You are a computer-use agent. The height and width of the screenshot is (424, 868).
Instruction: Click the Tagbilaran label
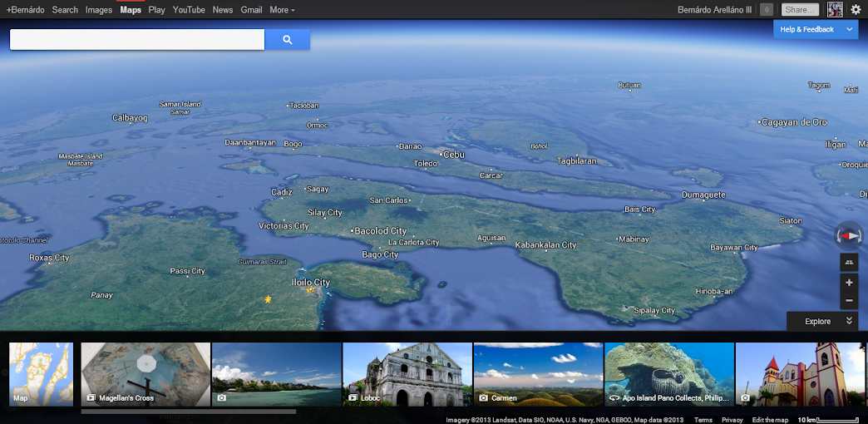click(x=577, y=161)
